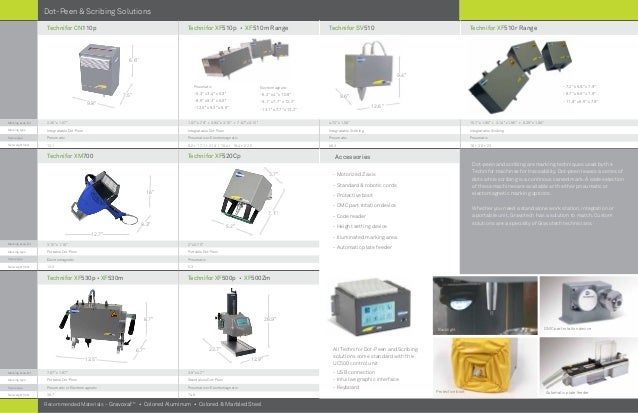
Task: Select 'Integrable Dot Peen' under CN110p
Action: point(65,131)
